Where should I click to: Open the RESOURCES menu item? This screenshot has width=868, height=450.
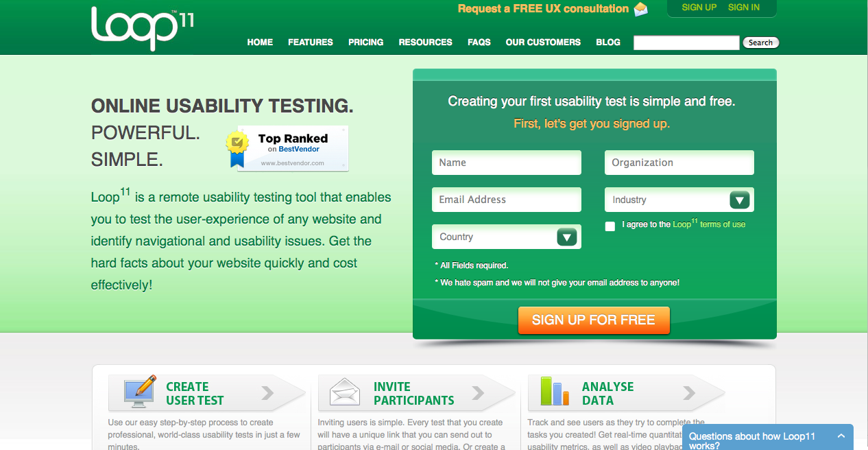pos(426,42)
